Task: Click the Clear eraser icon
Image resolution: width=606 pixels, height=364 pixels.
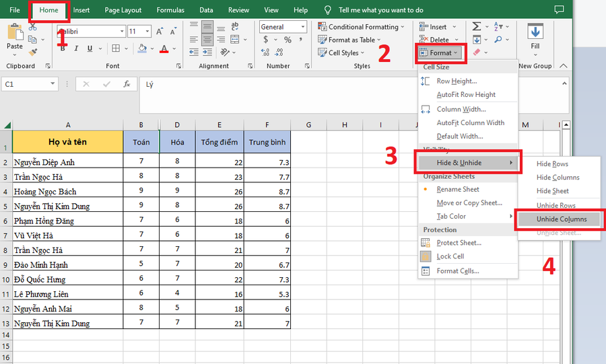Action: pos(477,52)
